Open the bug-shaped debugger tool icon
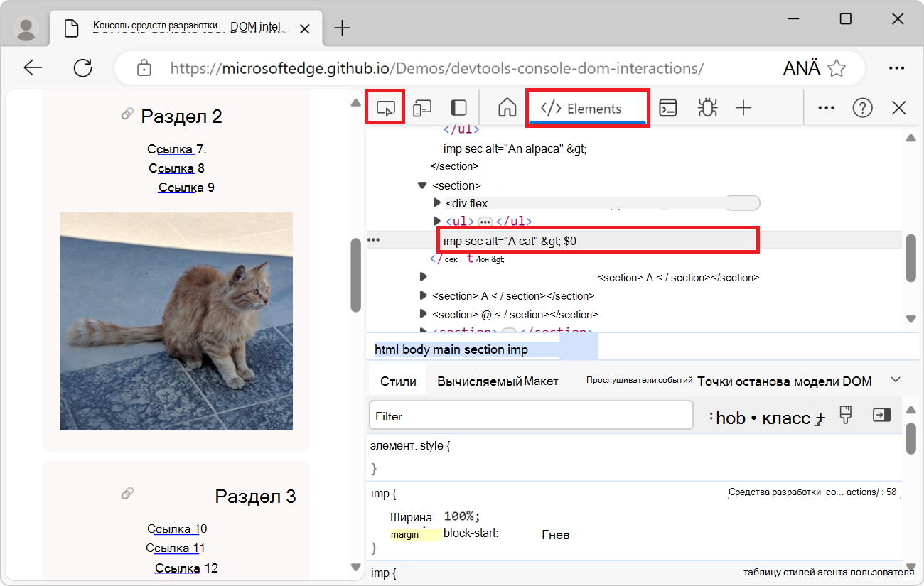The height and width of the screenshot is (586, 924). pos(707,108)
